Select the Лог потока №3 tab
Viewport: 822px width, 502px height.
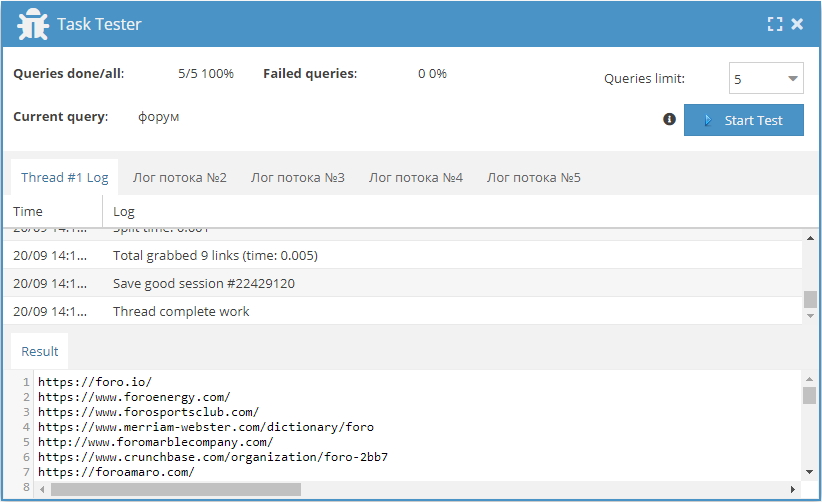tap(298, 177)
